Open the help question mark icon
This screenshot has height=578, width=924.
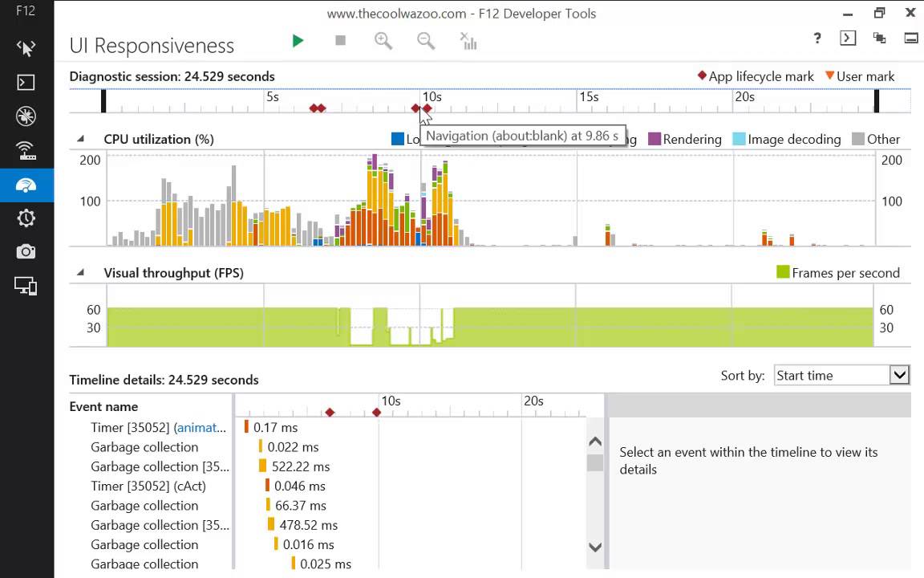coord(817,39)
